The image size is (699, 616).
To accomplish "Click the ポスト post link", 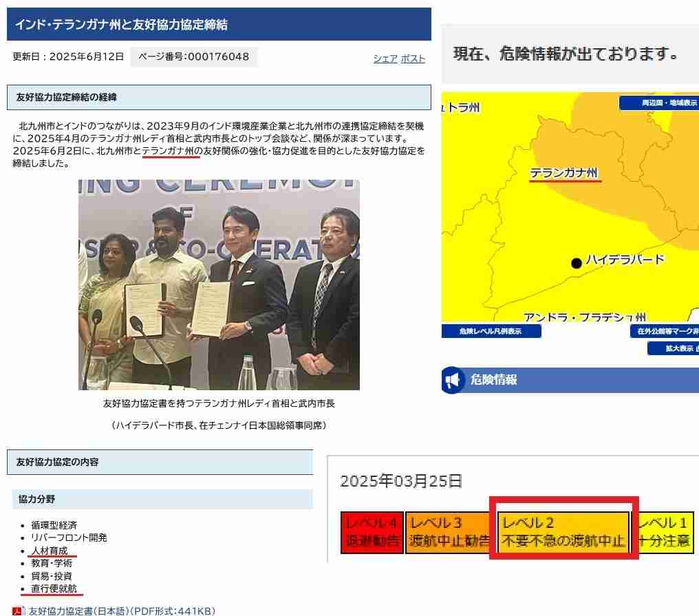I will tap(413, 59).
